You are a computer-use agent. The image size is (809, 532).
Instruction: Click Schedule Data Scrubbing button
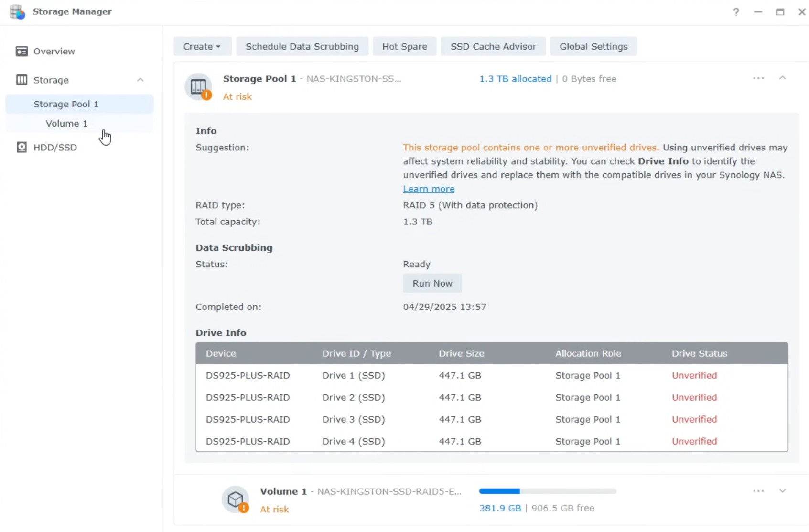[x=302, y=46]
